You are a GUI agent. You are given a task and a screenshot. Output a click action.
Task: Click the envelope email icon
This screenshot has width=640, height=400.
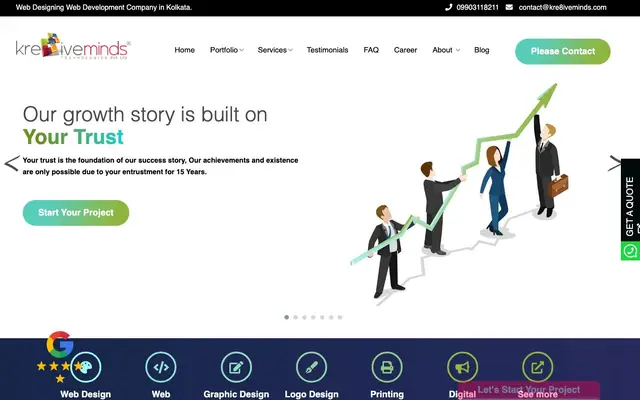[x=509, y=7]
